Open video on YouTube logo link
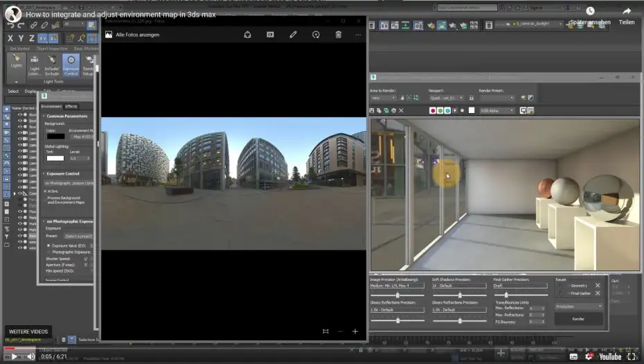The width and height of the screenshot is (644, 364). [x=610, y=356]
